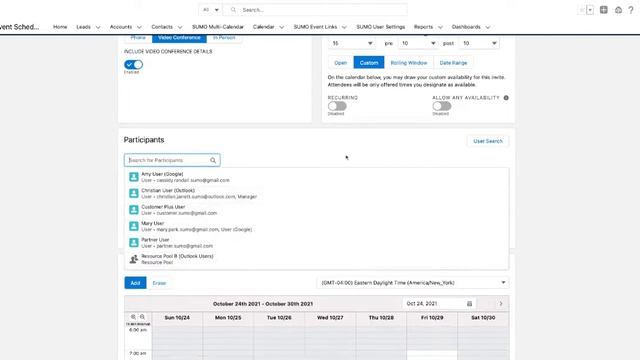Zoom in the calendar time interval

[133, 317]
